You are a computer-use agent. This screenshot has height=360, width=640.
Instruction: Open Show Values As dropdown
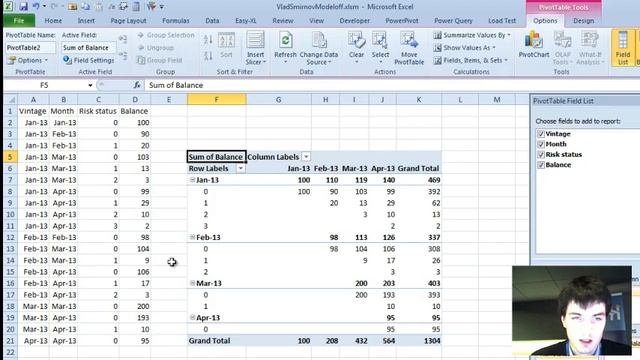click(x=464, y=48)
